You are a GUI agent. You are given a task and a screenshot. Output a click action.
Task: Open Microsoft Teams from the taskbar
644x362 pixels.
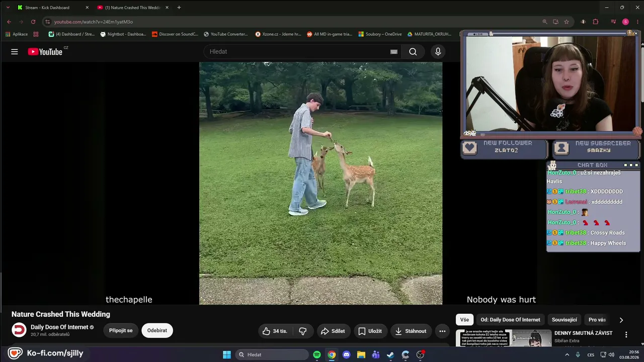pyautogui.click(x=376, y=354)
